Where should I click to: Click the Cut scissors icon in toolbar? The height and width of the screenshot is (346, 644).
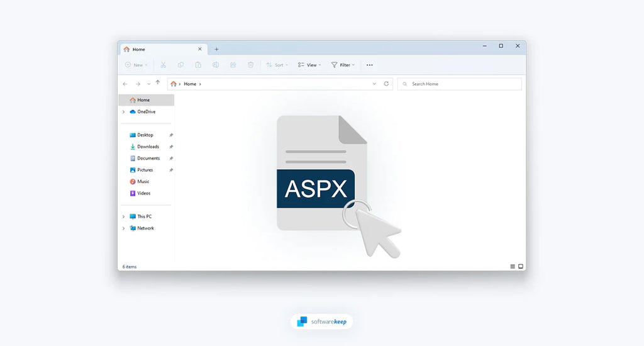163,65
